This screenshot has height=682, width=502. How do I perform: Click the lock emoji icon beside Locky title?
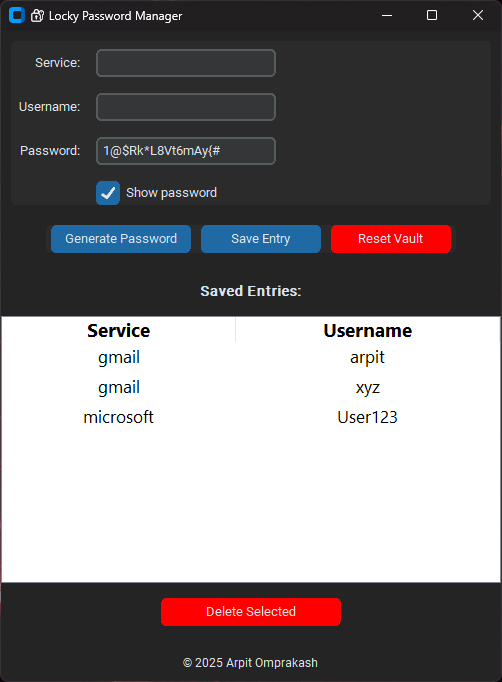(x=37, y=16)
